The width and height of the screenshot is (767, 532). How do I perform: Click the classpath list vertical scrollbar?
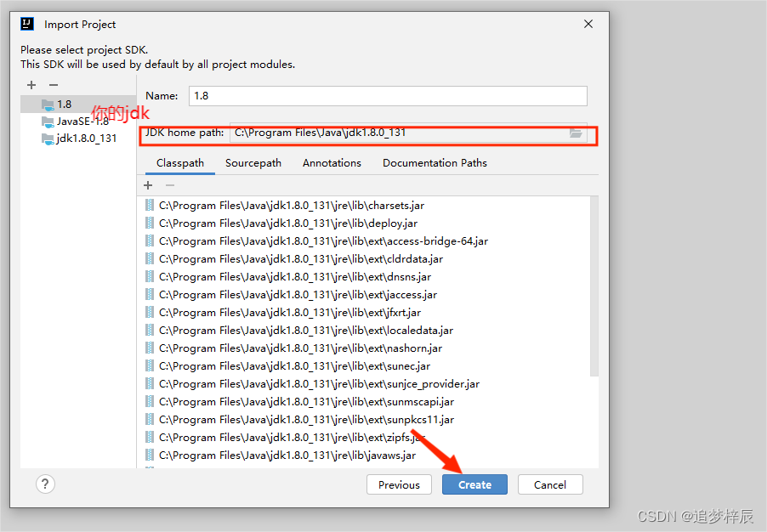coord(594,286)
